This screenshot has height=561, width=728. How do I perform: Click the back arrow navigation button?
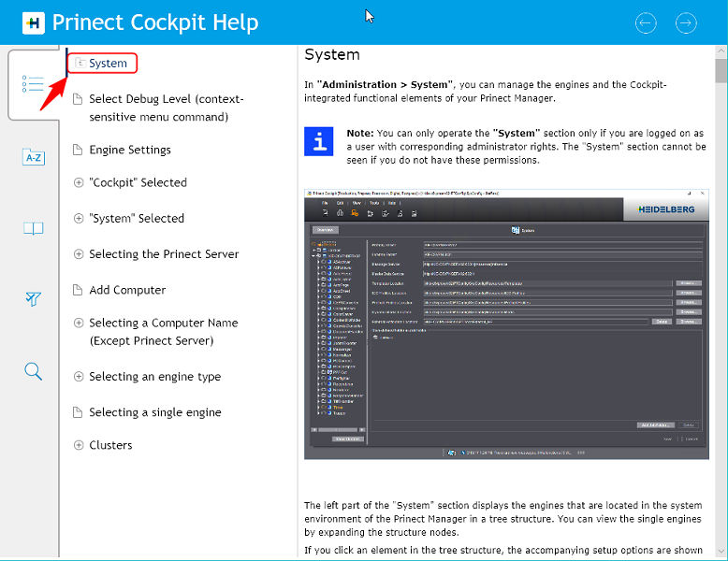point(646,23)
